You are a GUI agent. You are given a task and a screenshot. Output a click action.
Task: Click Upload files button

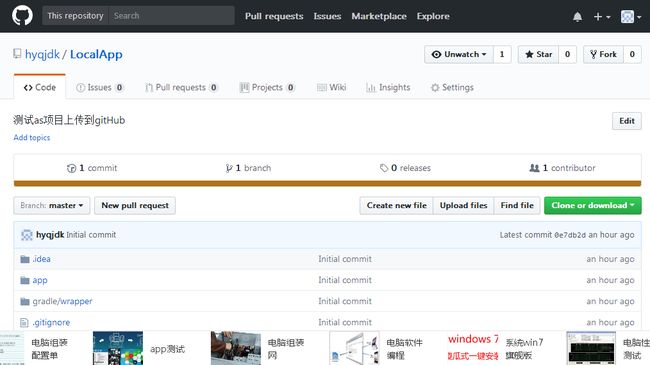pos(463,206)
